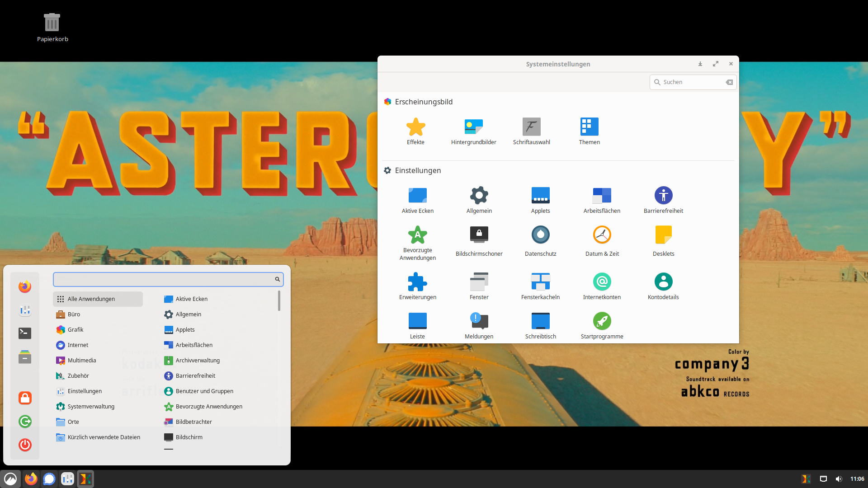Open Benutzer und Gruppen entry
This screenshot has width=868, height=488.
pos(204,391)
